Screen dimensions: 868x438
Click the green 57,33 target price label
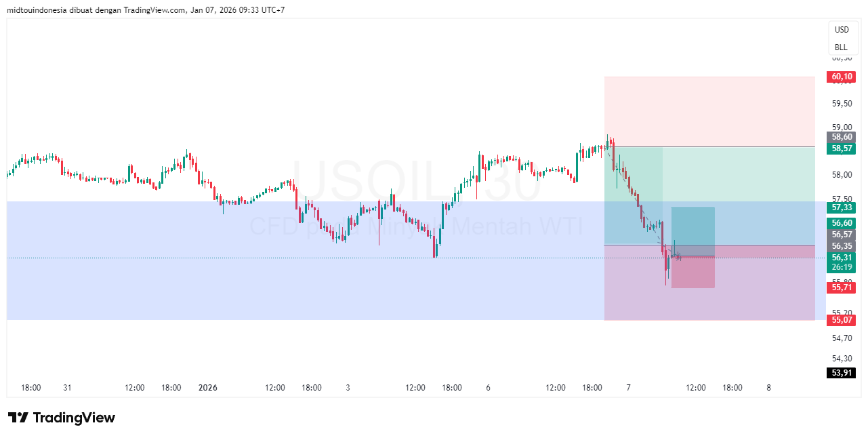841,207
